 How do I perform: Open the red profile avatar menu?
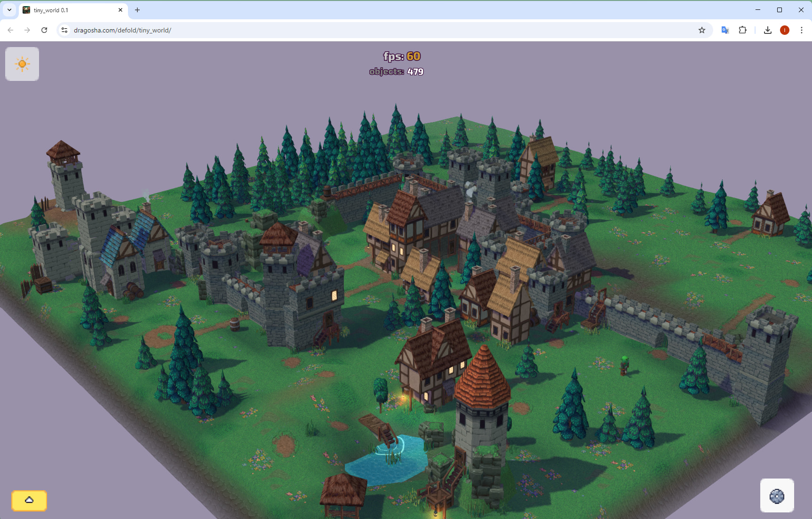(x=784, y=30)
